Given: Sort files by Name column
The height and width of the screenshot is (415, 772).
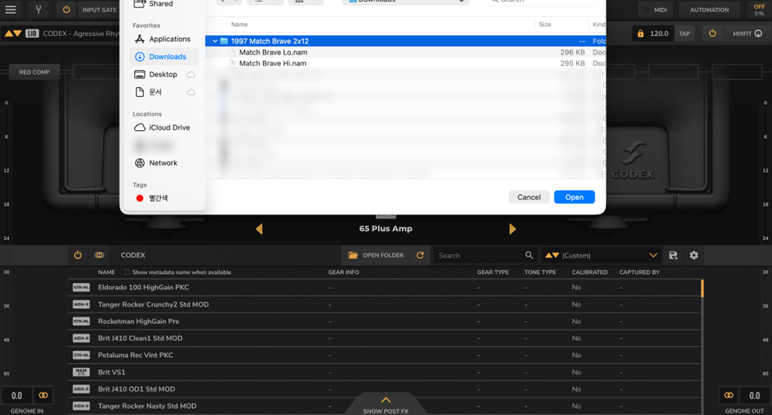Looking at the screenshot, I should click(x=239, y=25).
